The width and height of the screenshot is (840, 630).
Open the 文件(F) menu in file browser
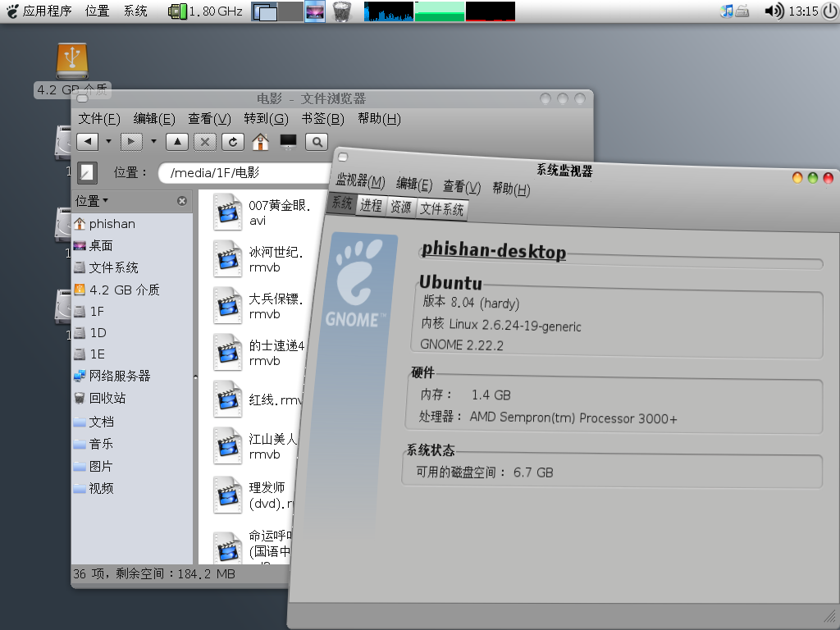99,118
